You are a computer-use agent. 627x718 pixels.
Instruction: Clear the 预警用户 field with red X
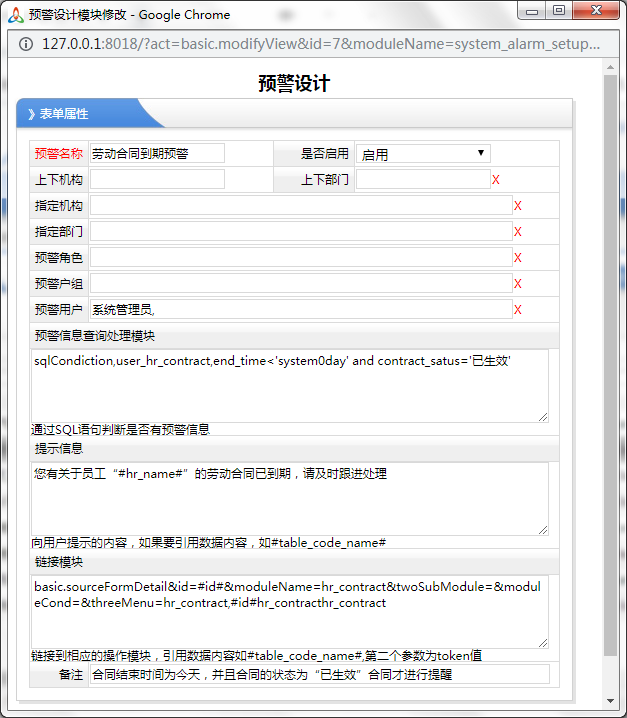pyautogui.click(x=518, y=310)
